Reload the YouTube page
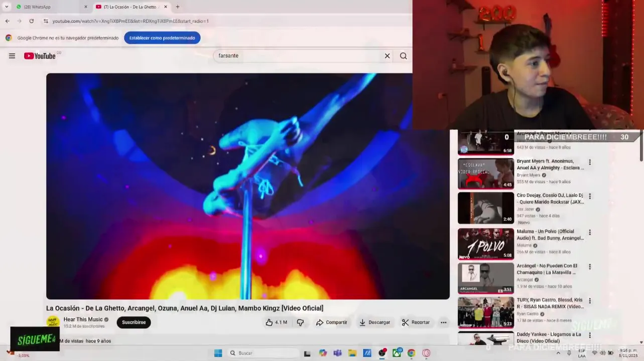644x361 pixels. [x=31, y=21]
